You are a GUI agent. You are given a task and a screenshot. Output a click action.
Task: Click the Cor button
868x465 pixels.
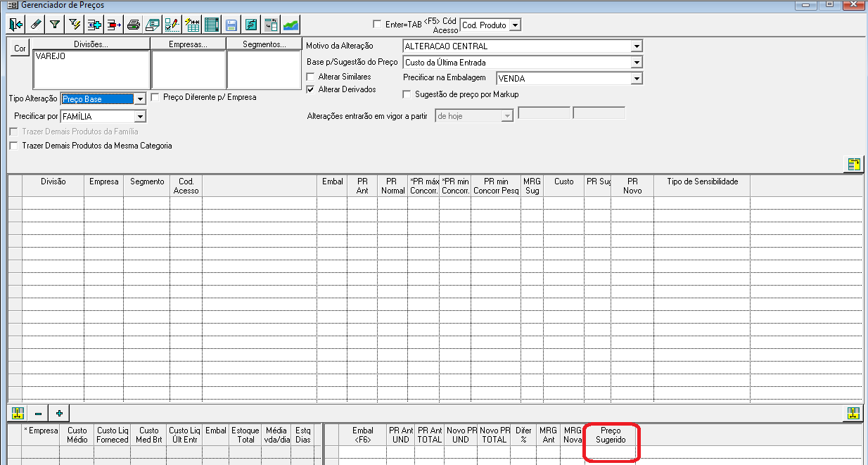(20, 50)
